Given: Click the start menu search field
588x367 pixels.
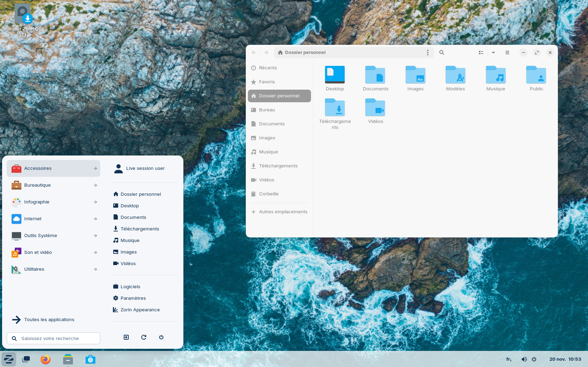Looking at the screenshot, I should [x=53, y=339].
